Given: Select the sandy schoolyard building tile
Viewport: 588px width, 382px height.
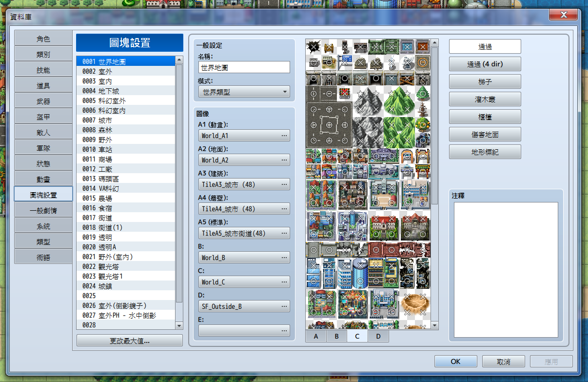Looking at the screenshot, I should coord(384,195).
